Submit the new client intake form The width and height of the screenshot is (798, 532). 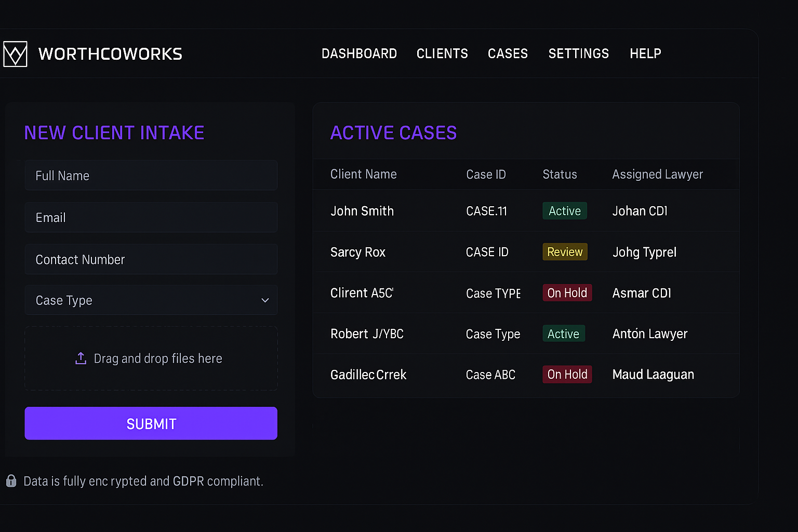click(151, 423)
